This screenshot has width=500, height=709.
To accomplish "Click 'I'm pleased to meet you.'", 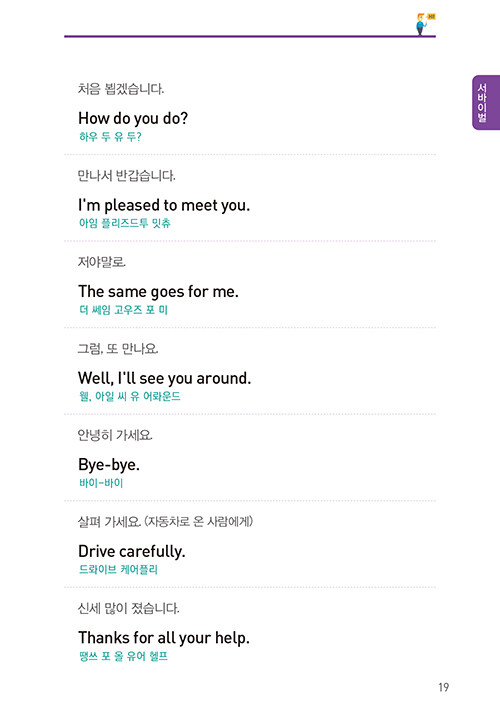I will [164, 206].
